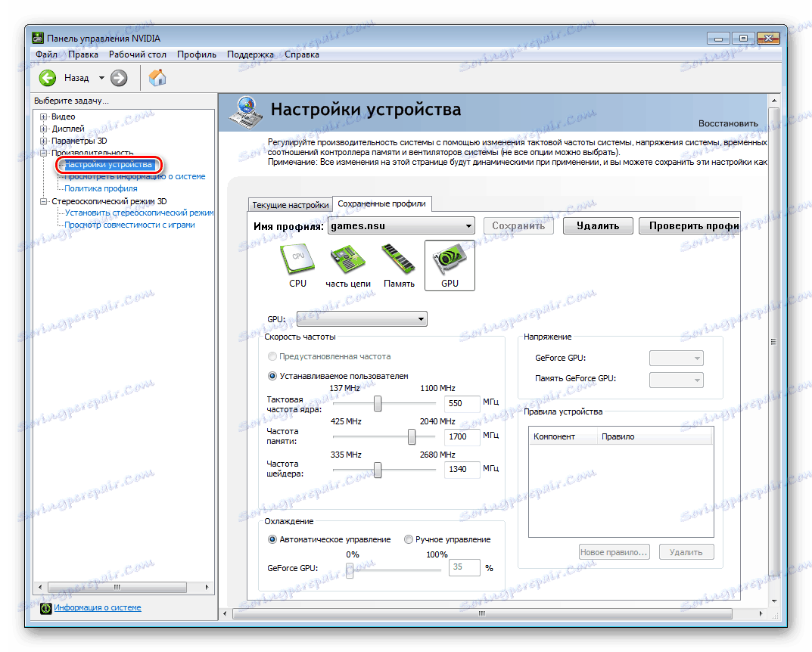
Task: Select the Память memory module icon
Action: [x=399, y=266]
